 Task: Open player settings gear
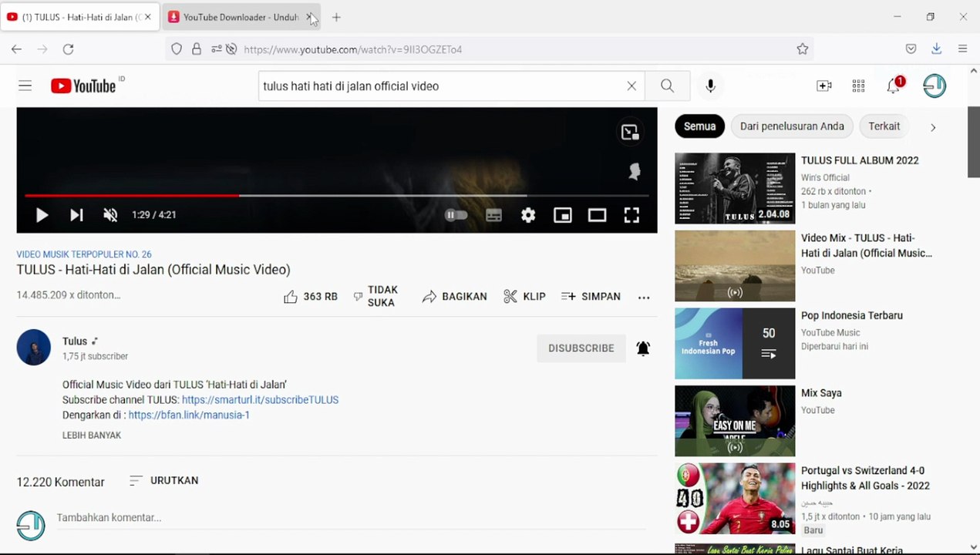528,215
